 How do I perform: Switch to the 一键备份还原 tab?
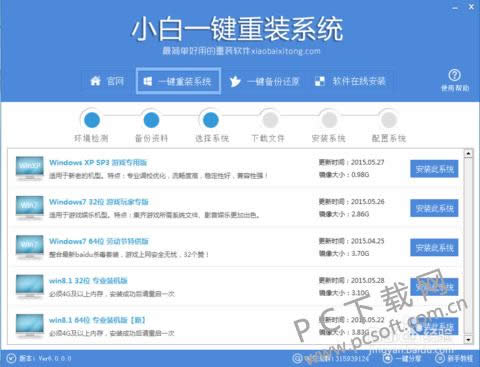[x=264, y=81]
